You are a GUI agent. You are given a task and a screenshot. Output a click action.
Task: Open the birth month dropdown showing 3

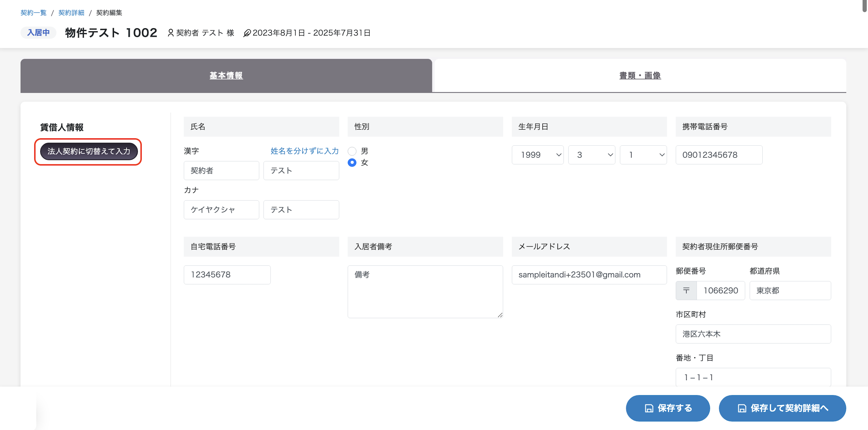click(x=591, y=155)
